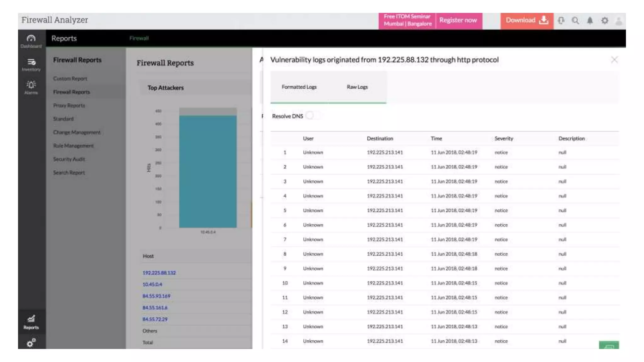
Task: Close the vulnerability logs panel
Action: [x=614, y=60]
